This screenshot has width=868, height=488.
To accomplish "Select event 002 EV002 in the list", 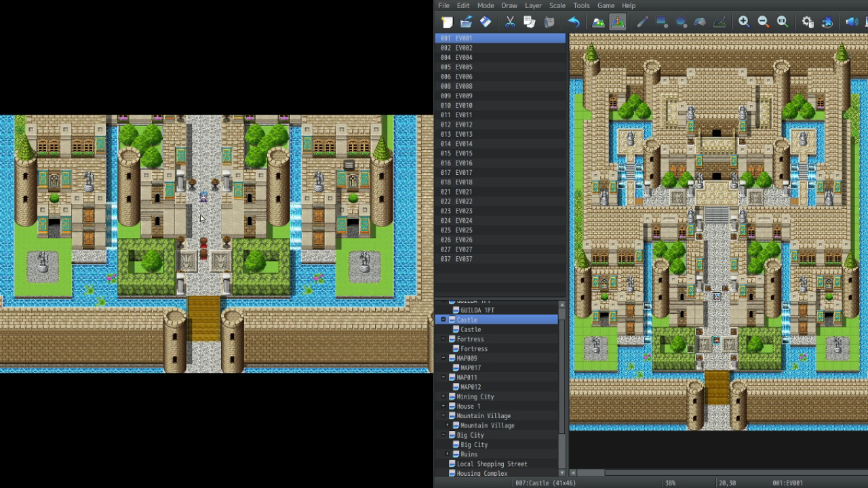I will [x=500, y=48].
